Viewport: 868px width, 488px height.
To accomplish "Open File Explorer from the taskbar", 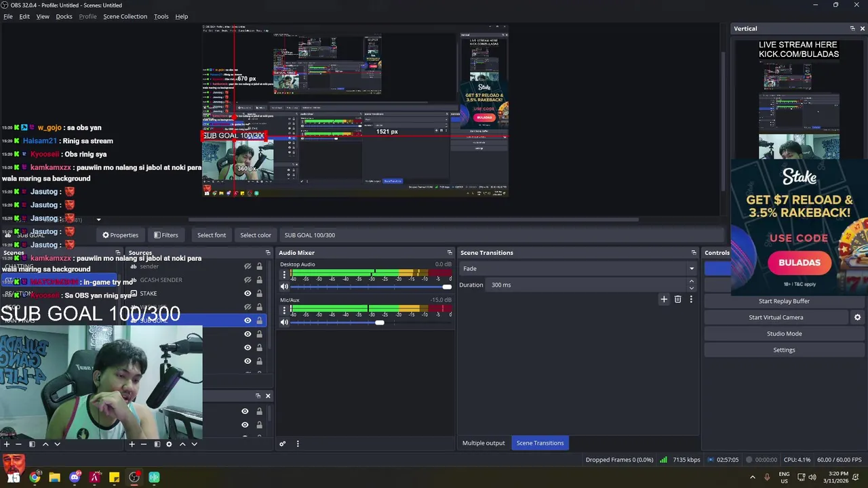I will click(54, 477).
